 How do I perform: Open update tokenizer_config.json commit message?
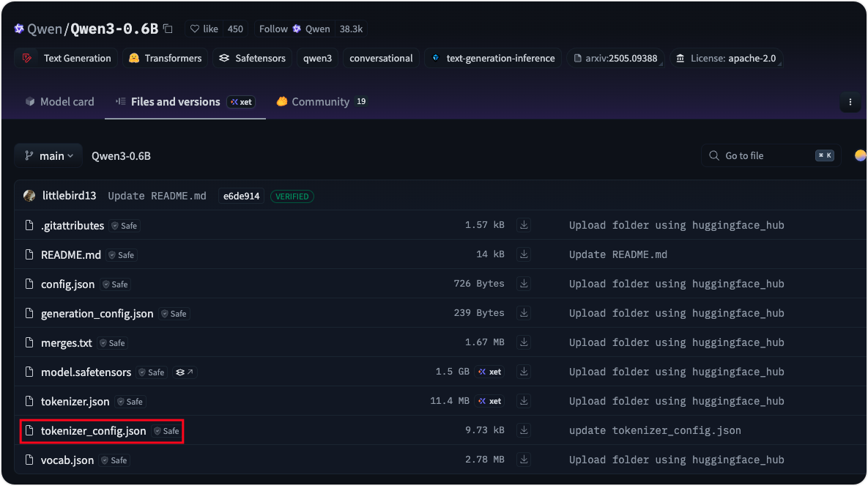(655, 430)
